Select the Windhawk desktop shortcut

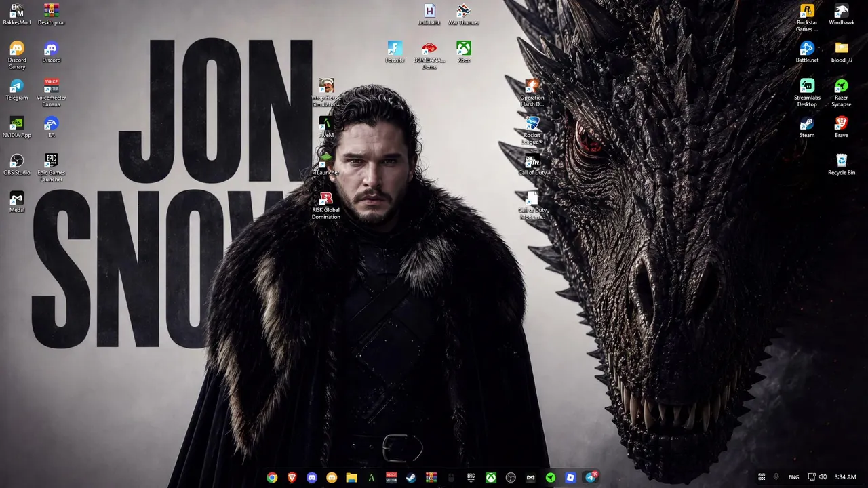coord(842,15)
